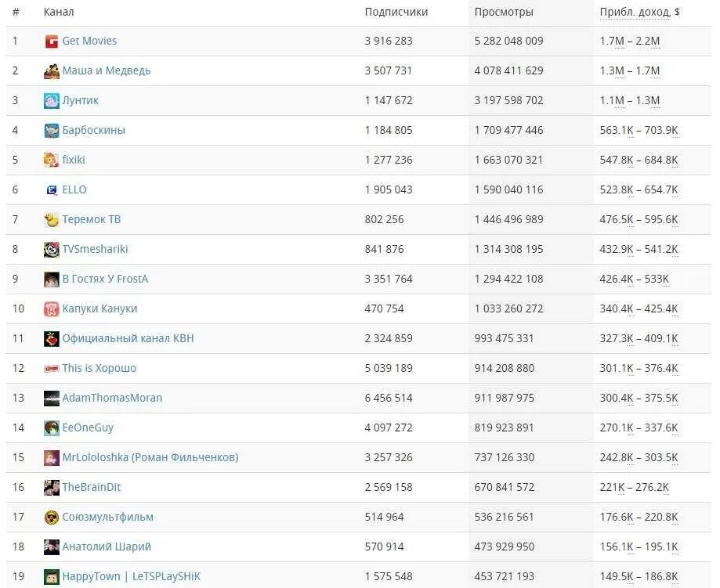Image resolution: width=720 pixels, height=588 pixels.
Task: Click the TVSmeshariki panda avatar
Action: [x=52, y=250]
